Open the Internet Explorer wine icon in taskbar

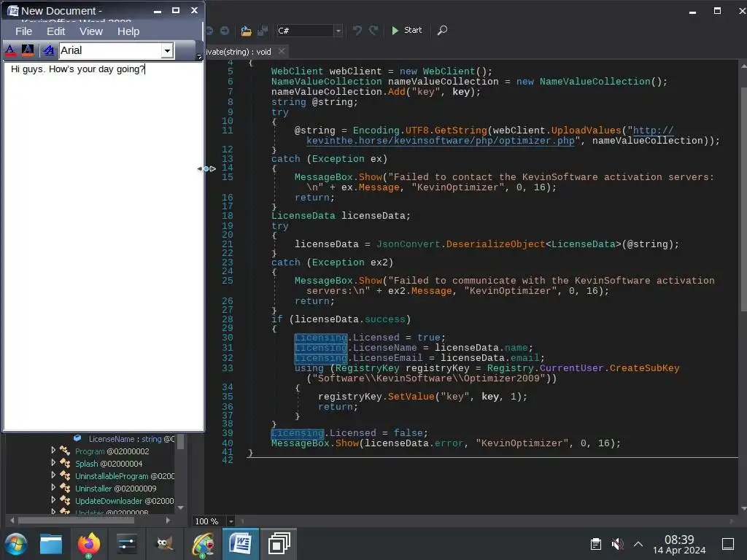tap(203, 544)
